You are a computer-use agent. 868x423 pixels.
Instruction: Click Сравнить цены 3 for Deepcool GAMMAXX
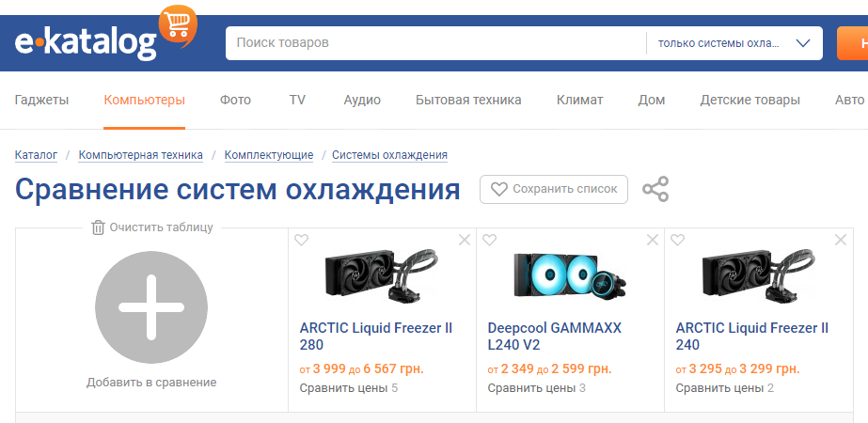pos(536,388)
